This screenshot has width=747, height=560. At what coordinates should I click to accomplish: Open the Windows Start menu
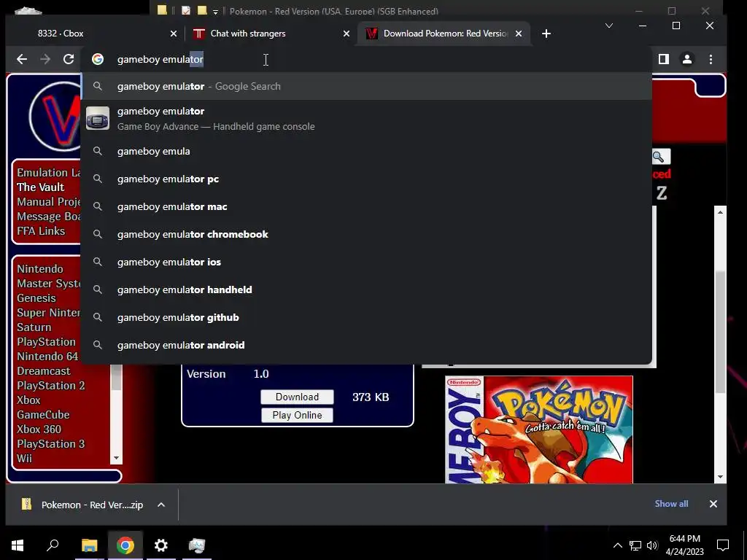18,545
